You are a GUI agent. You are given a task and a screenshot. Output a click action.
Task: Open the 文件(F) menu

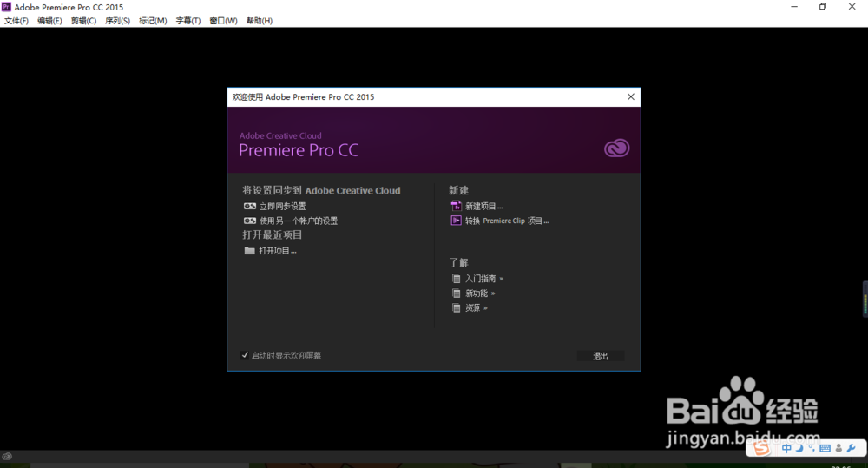[16, 21]
